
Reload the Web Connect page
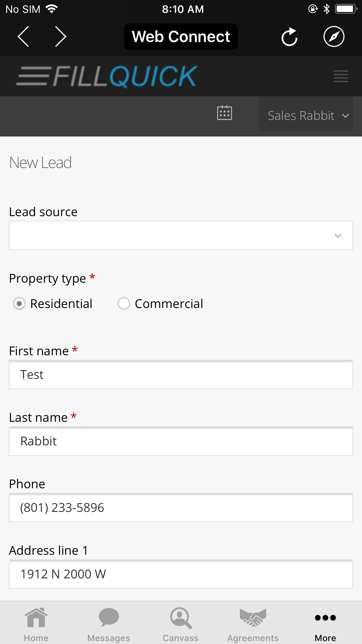pos(289,37)
